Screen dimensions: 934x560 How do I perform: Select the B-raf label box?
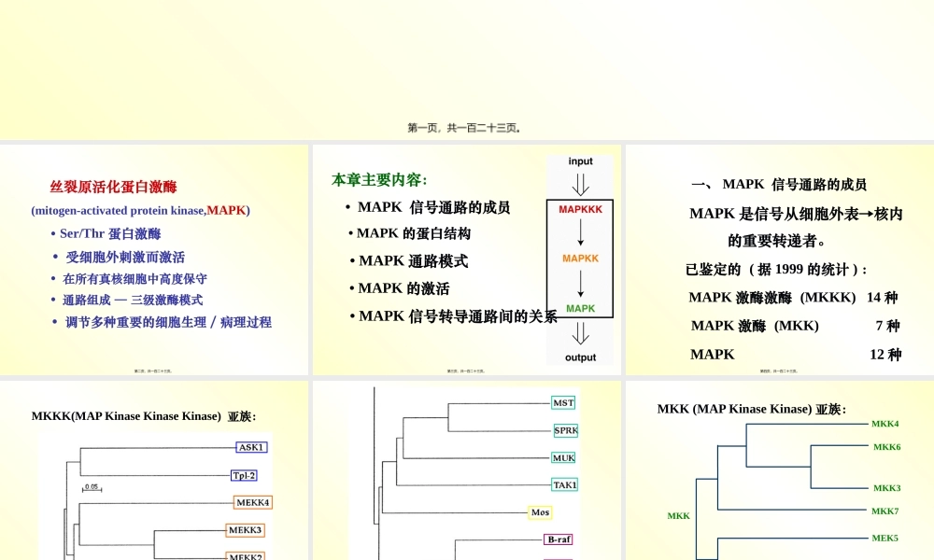(x=559, y=539)
